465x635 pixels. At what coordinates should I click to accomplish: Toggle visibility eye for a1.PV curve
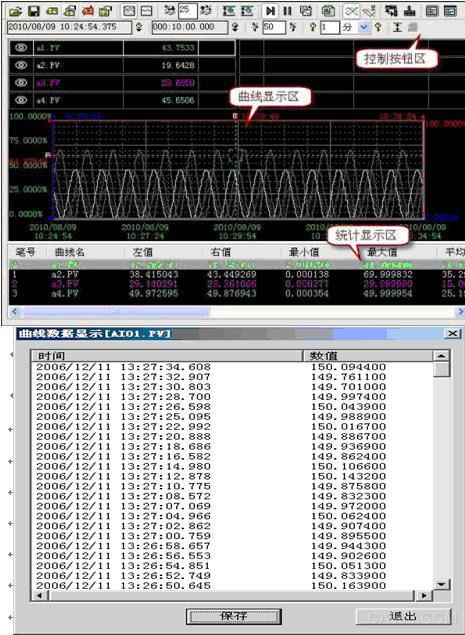[x=21, y=48]
